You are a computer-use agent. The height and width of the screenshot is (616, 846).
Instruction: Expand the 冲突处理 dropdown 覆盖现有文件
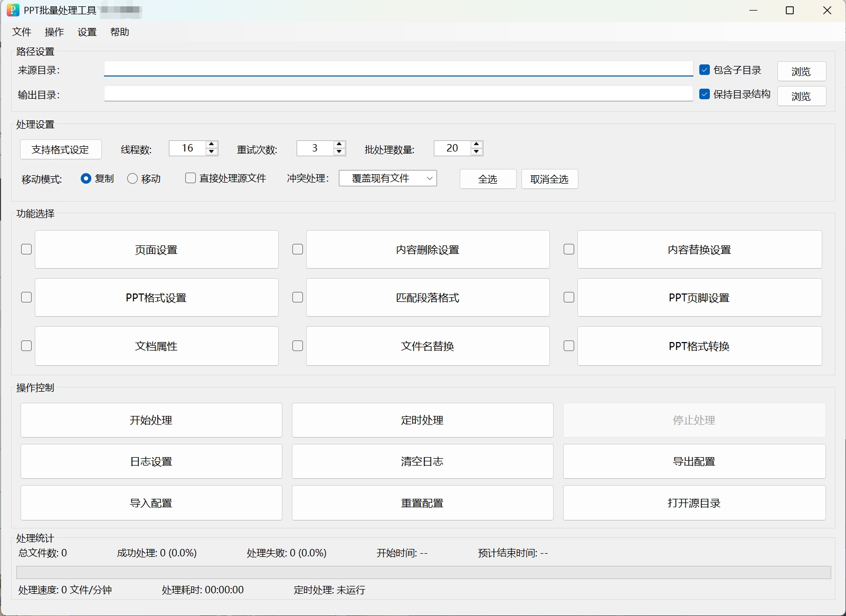[388, 178]
